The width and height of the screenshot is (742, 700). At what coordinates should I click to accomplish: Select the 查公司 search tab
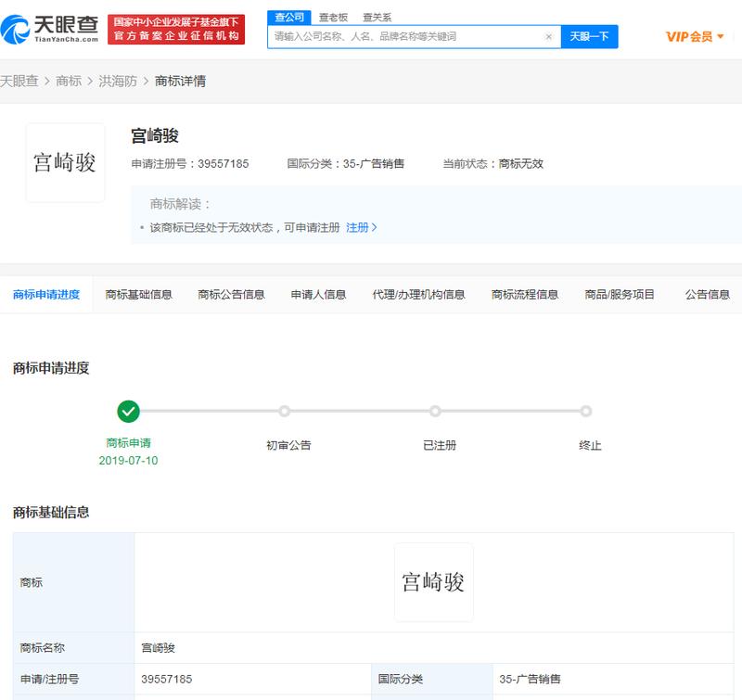point(289,18)
